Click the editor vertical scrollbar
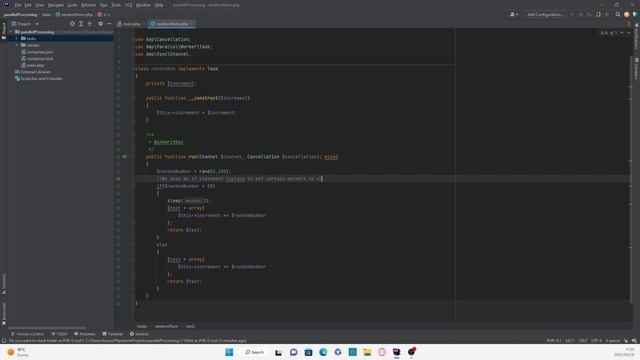 pyautogui.click(x=632, y=180)
